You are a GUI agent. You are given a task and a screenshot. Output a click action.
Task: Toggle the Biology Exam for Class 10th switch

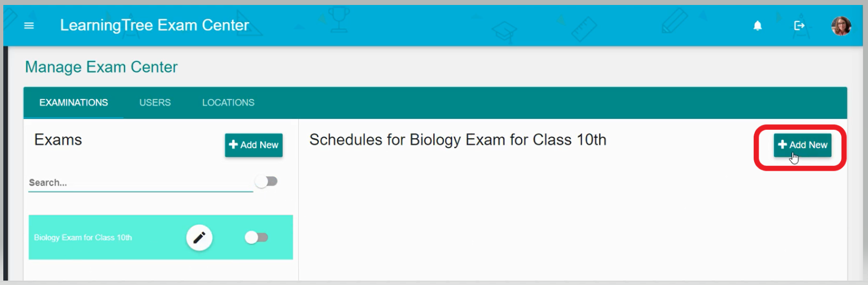coord(256,237)
